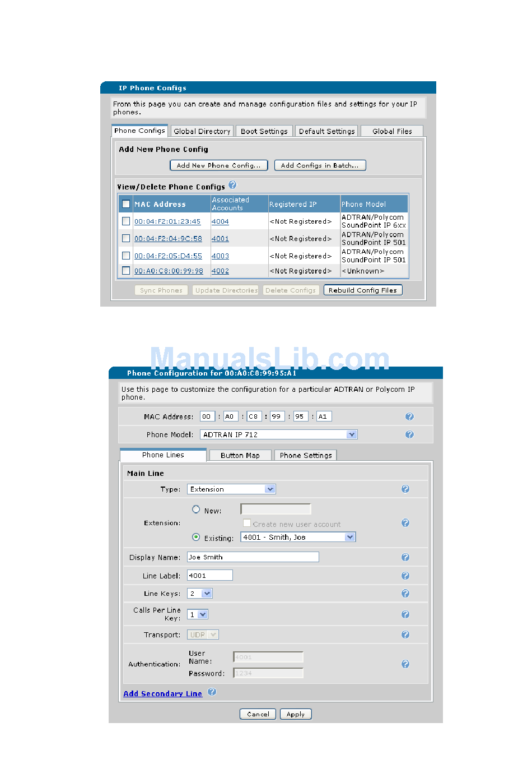
Task: Click the Delete Configs button
Action: tap(291, 290)
